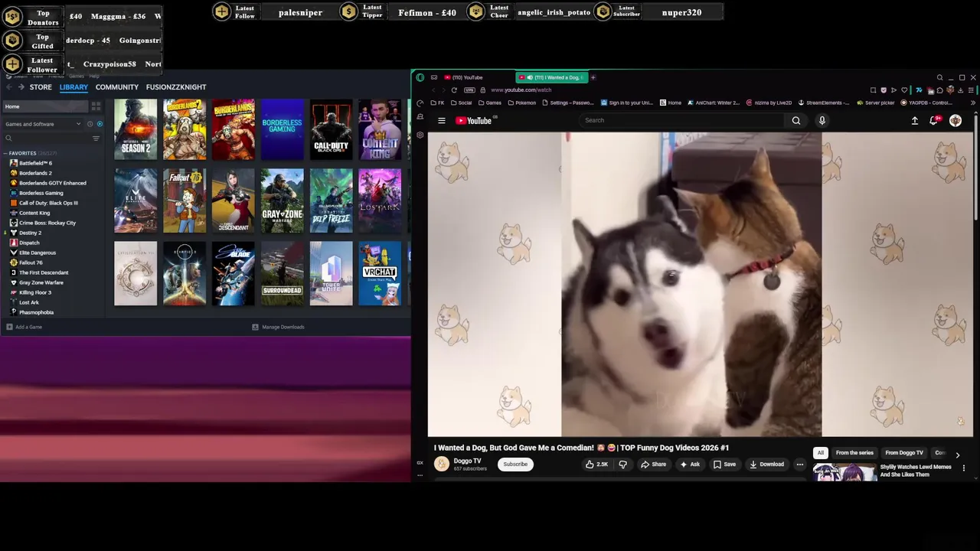Viewport: 980px width, 551px height.
Task: Click inside the YouTube search field
Action: pos(682,120)
